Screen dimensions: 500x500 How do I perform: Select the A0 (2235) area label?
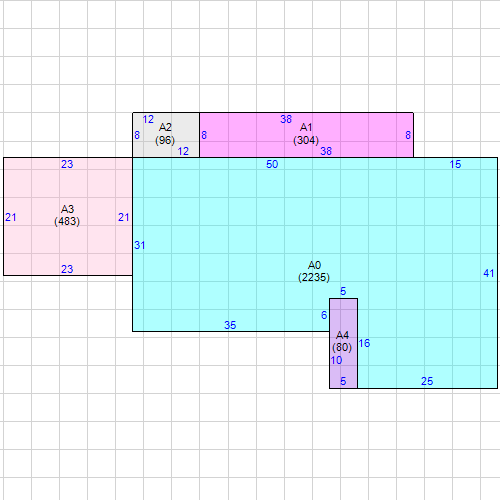click(314, 271)
